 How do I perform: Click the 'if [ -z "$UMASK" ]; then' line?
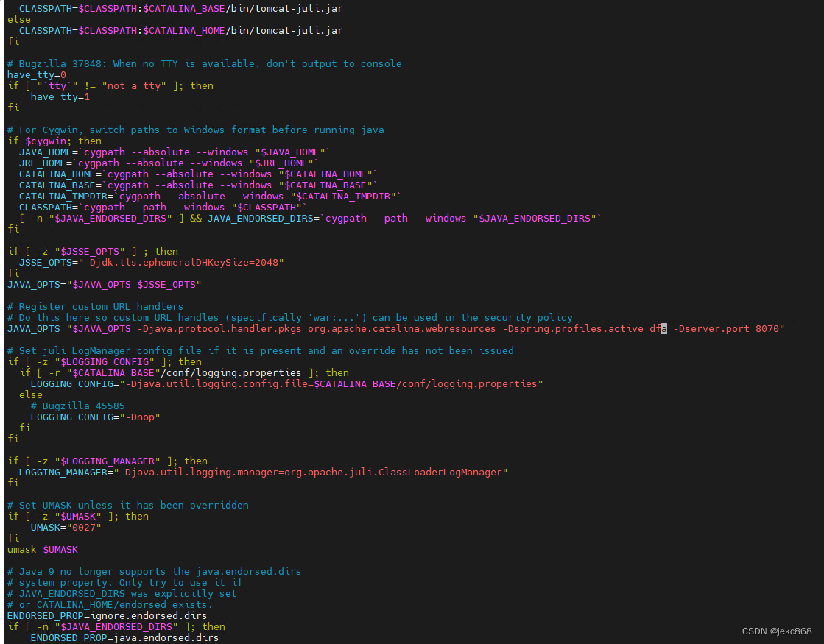point(78,517)
